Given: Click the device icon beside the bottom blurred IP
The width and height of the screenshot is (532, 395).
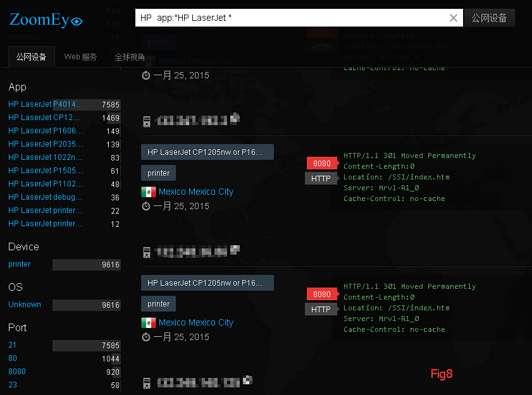Looking at the screenshot, I should click(147, 383).
